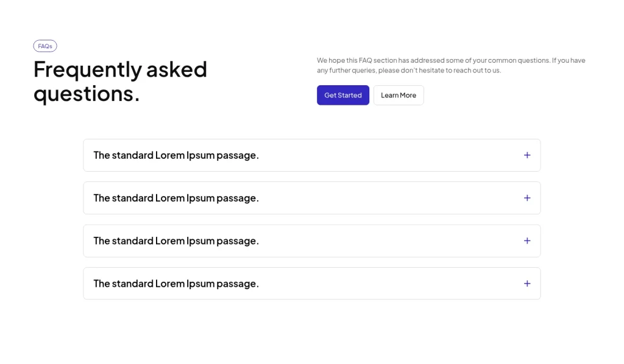Collapse the second FAQ if already open
Image resolution: width=624 pixels, height=364 pixels.
point(527,198)
